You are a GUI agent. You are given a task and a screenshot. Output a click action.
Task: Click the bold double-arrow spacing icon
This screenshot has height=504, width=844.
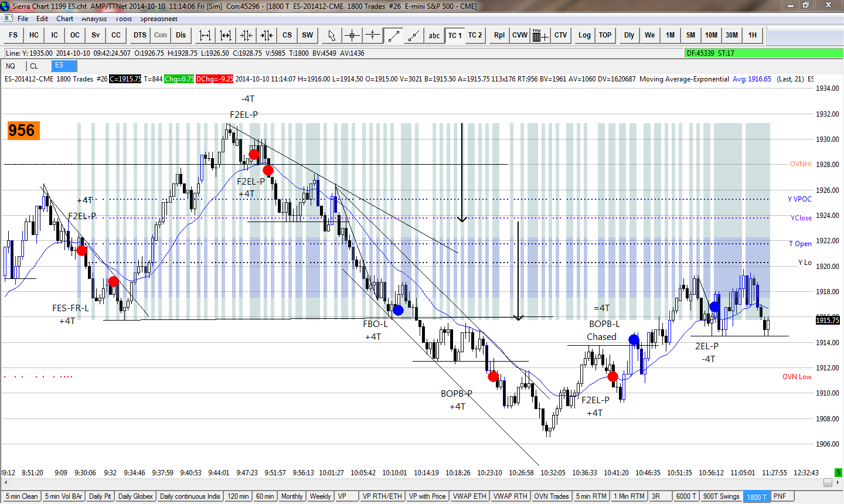(226, 35)
